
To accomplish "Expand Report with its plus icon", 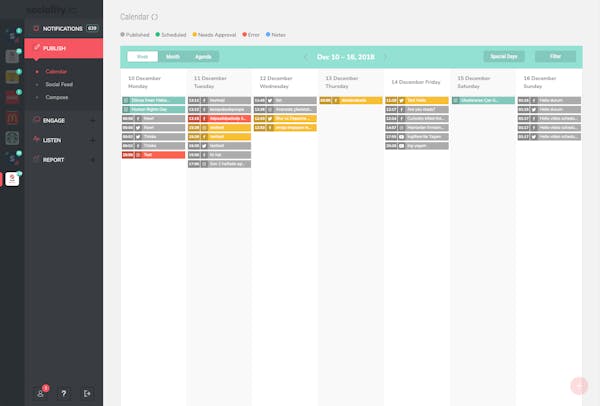I will point(93,160).
